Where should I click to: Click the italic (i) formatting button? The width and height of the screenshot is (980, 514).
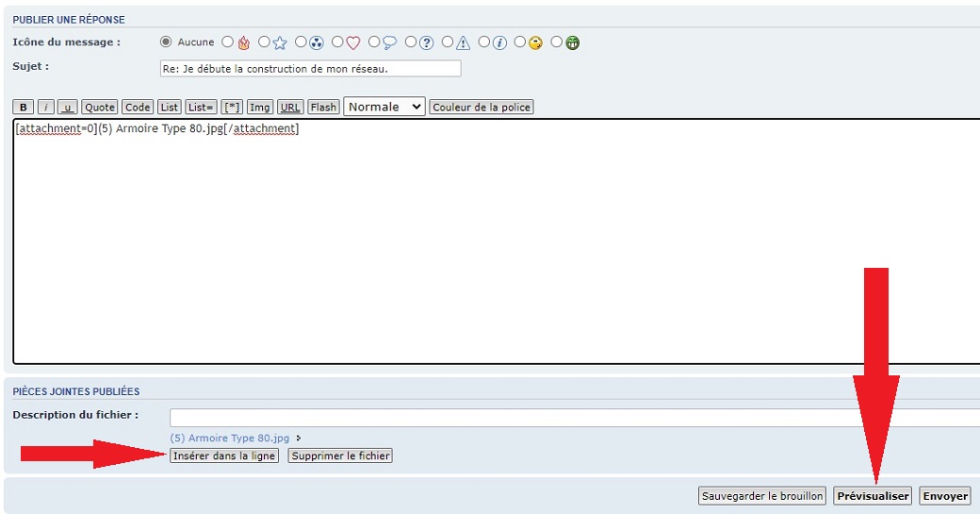click(45, 108)
